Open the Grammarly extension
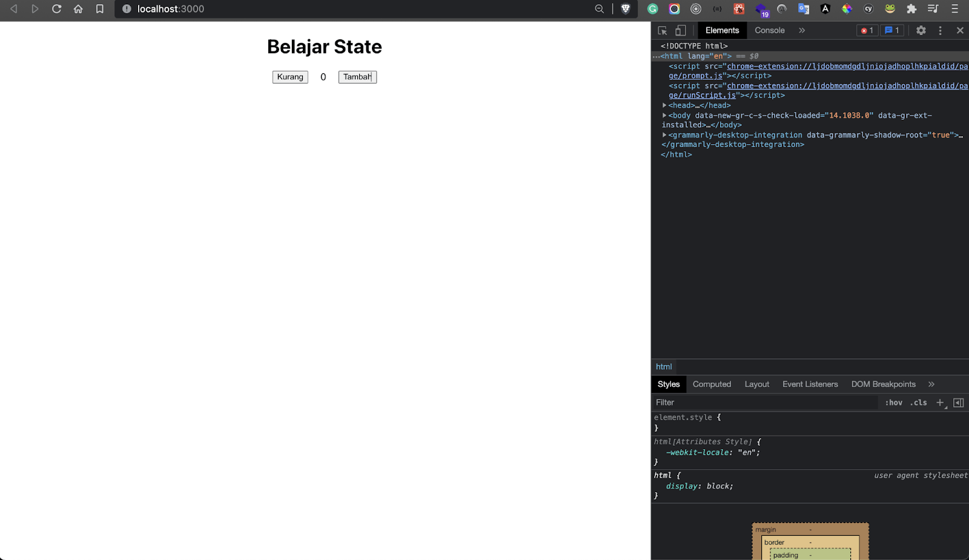Image resolution: width=969 pixels, height=560 pixels. [653, 9]
